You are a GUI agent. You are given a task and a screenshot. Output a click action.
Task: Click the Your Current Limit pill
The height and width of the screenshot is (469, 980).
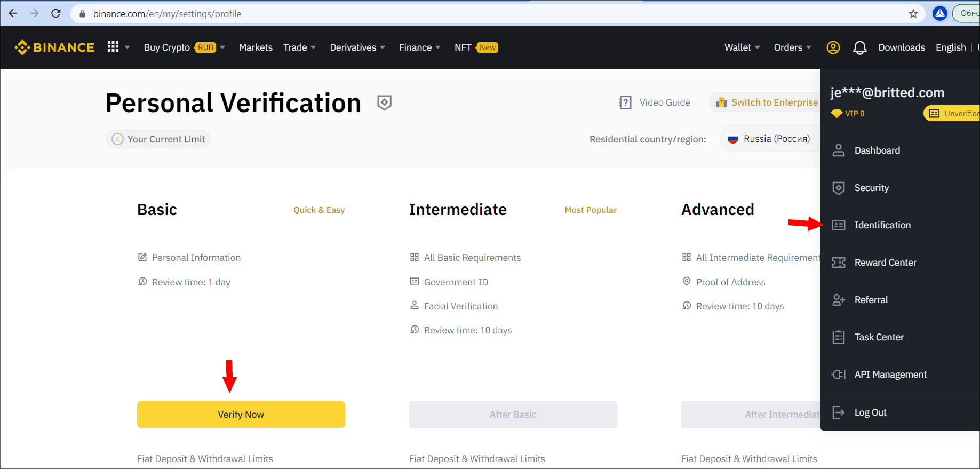point(158,139)
